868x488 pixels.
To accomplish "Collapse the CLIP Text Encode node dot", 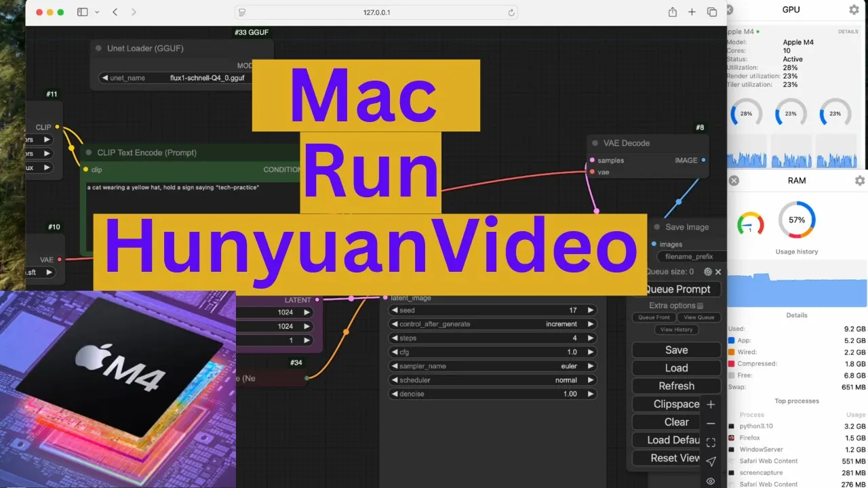I will (x=89, y=153).
